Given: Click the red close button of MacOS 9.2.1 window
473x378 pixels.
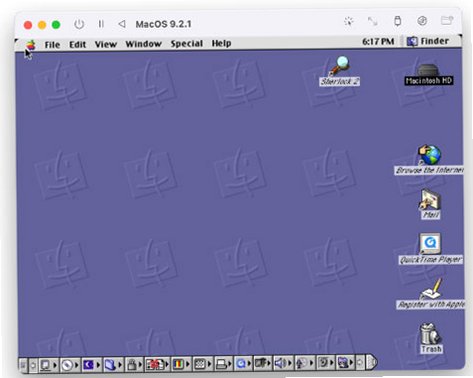Looking at the screenshot, I should (x=28, y=25).
